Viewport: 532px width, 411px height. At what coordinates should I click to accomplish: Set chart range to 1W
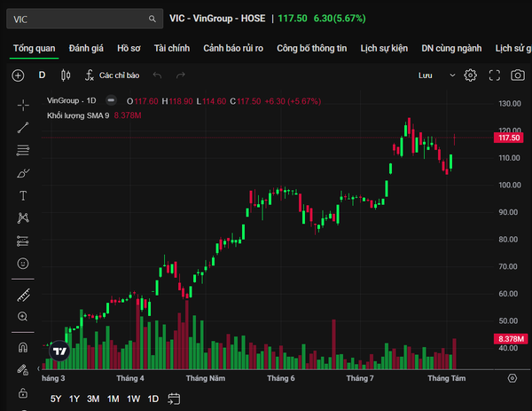tap(133, 399)
